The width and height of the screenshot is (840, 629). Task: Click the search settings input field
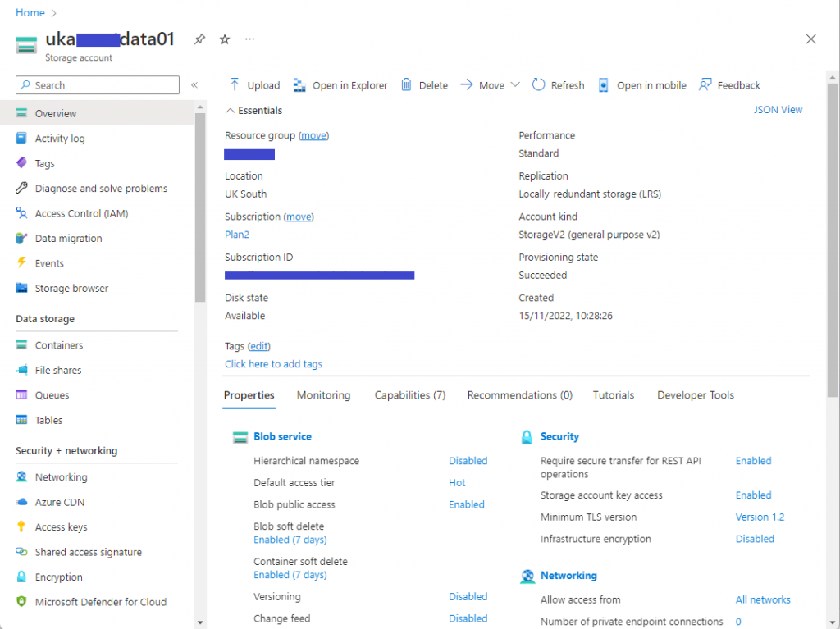[97, 84]
